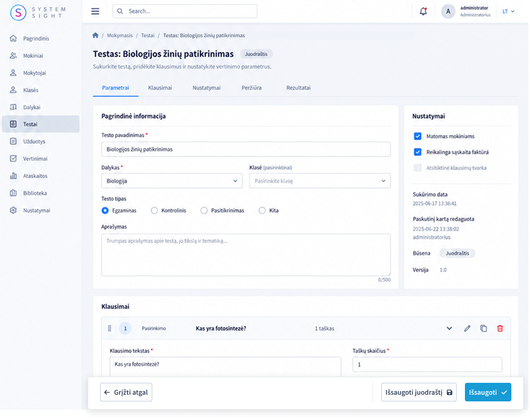Open the Dalykas dropdown showing Biologija
532x420 pixels.
172,181
